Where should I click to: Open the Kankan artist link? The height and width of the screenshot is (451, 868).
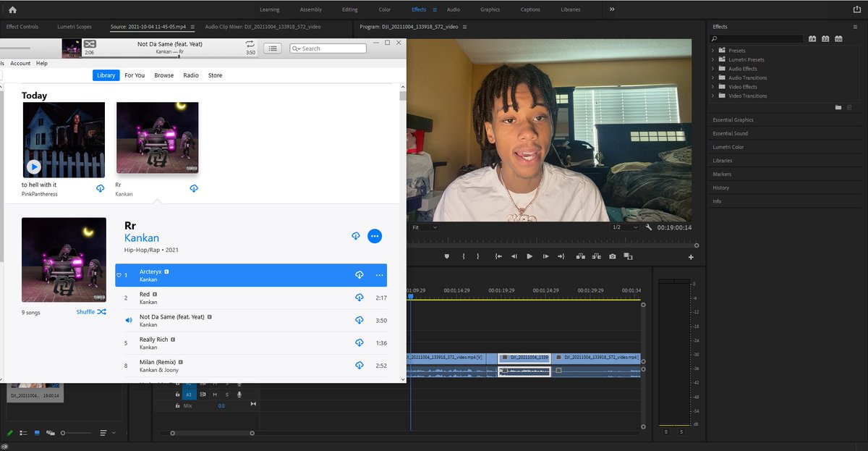[x=142, y=238]
